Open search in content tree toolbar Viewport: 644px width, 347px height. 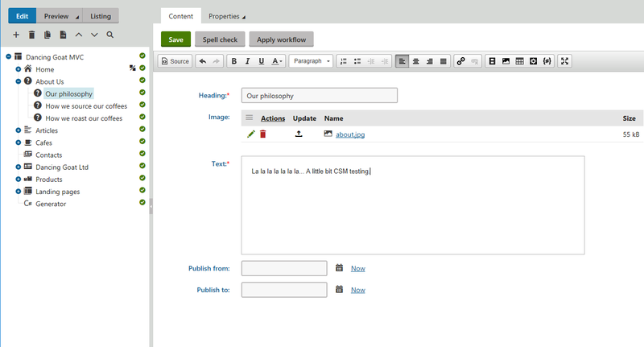pyautogui.click(x=110, y=35)
